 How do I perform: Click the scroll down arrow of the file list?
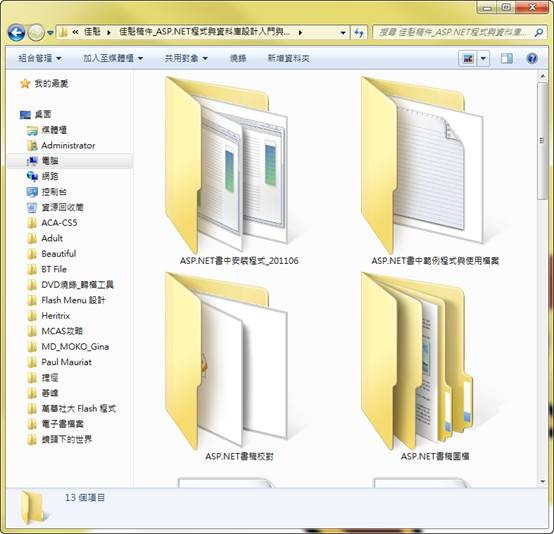(x=542, y=482)
